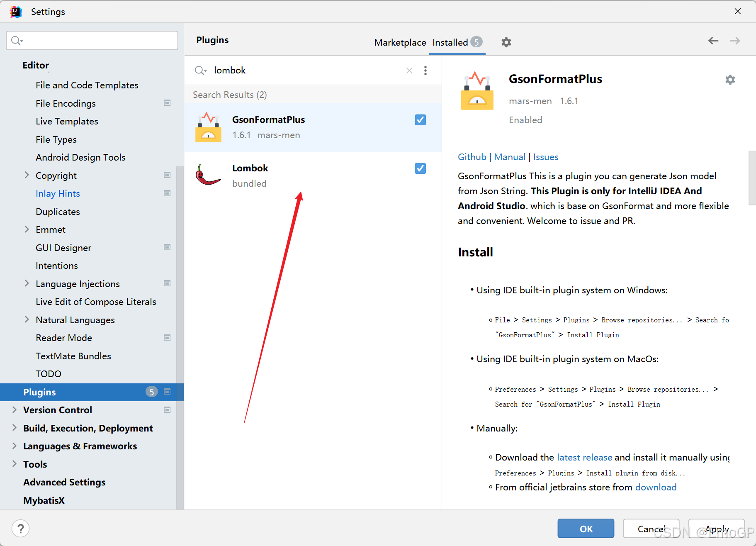Select Plugins in the settings tree
756x546 pixels.
pos(92,392)
